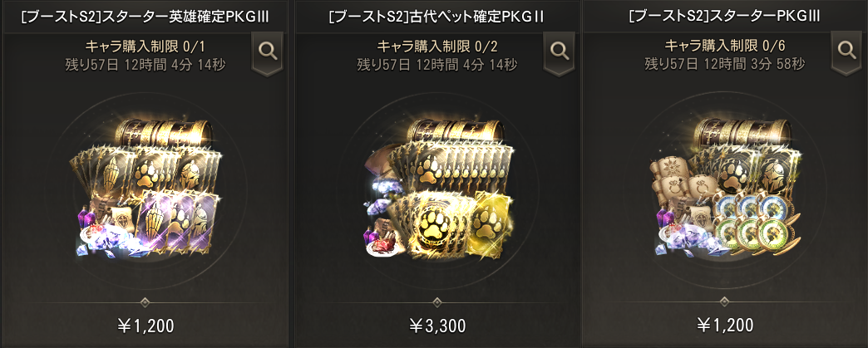
Task: Select the [ブーストS2]古代ペット確定PKGⅡ title
Action: click(436, 16)
